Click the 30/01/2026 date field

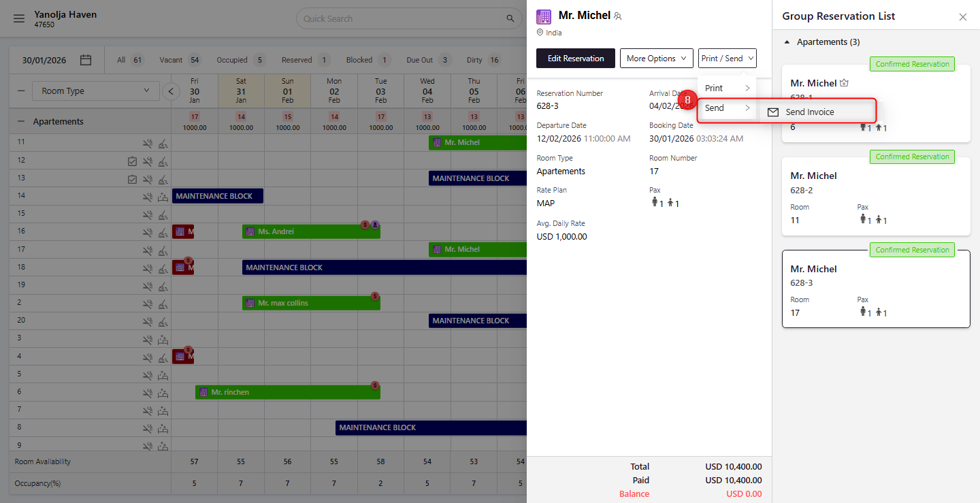coord(44,60)
